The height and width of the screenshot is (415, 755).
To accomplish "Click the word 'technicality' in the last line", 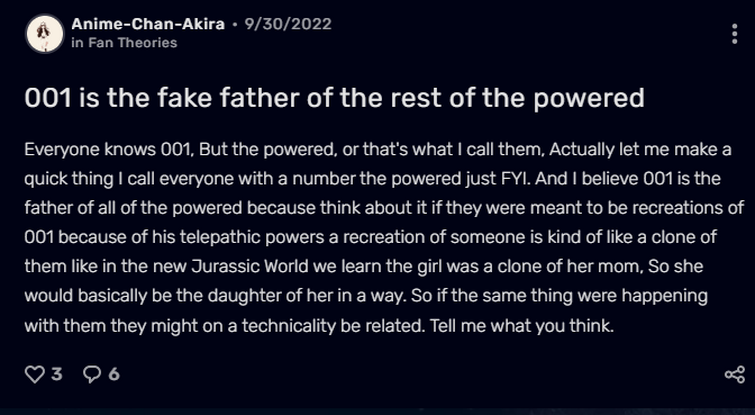I will point(289,326).
